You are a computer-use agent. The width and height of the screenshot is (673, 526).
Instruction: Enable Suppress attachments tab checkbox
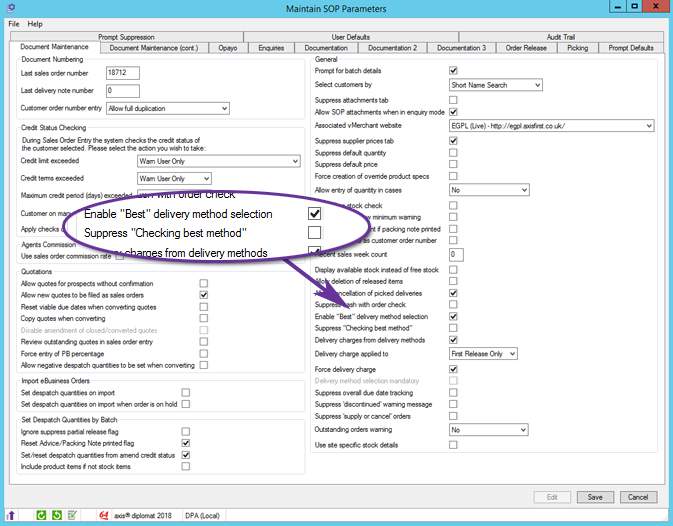(x=453, y=100)
